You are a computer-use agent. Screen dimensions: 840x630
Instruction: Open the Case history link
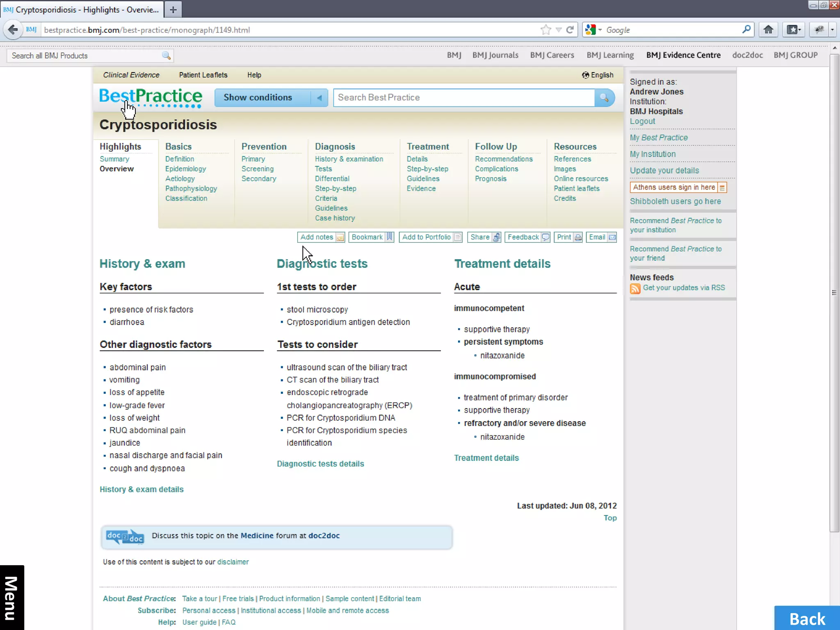pos(335,218)
